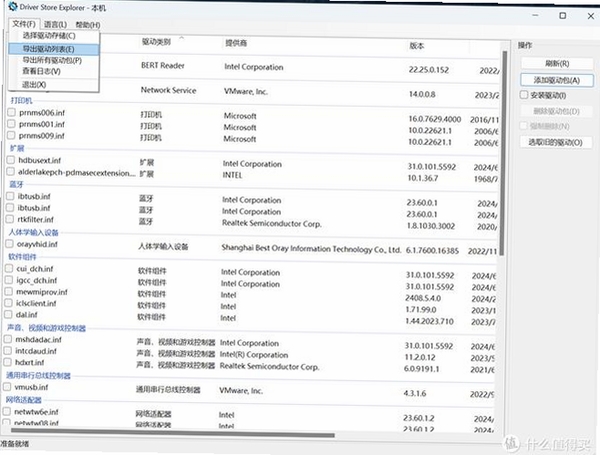Open 查看日志(V) from the file menu
This screenshot has width=600, height=455.
tap(41, 71)
